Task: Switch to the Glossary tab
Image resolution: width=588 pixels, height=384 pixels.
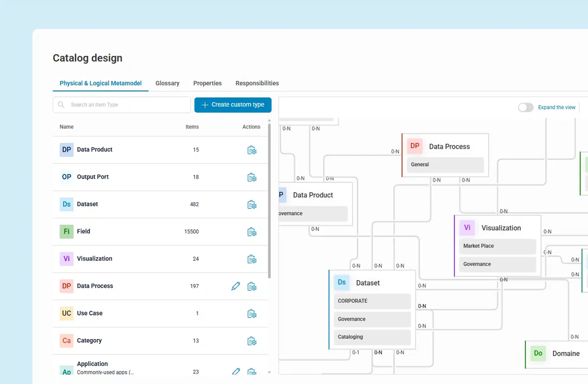Action: tap(167, 83)
